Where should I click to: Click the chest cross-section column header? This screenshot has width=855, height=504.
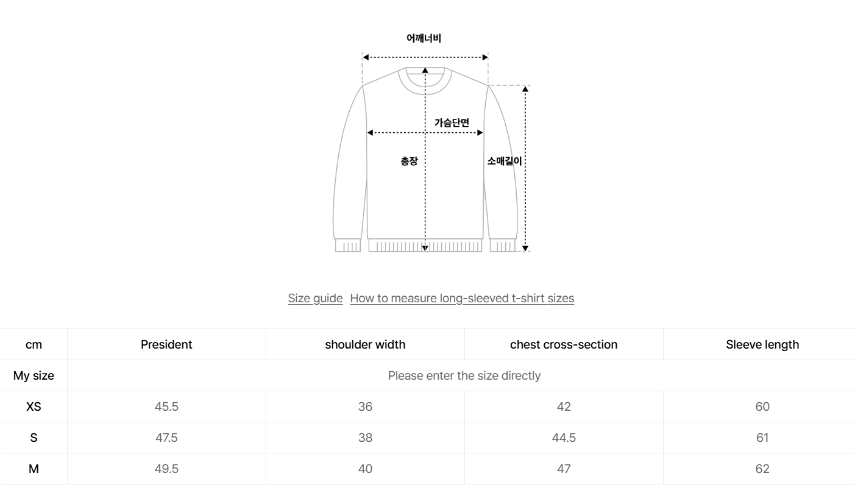click(x=564, y=344)
